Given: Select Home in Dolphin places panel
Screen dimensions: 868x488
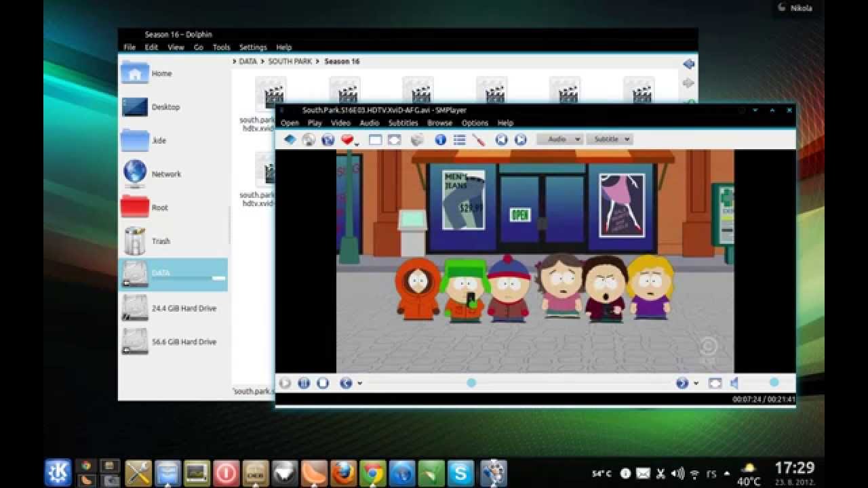Looking at the screenshot, I should (174, 73).
